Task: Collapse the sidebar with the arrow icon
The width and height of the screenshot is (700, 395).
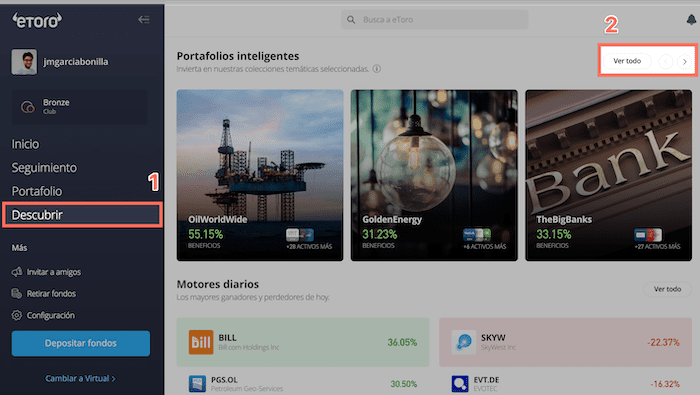Action: 144,20
